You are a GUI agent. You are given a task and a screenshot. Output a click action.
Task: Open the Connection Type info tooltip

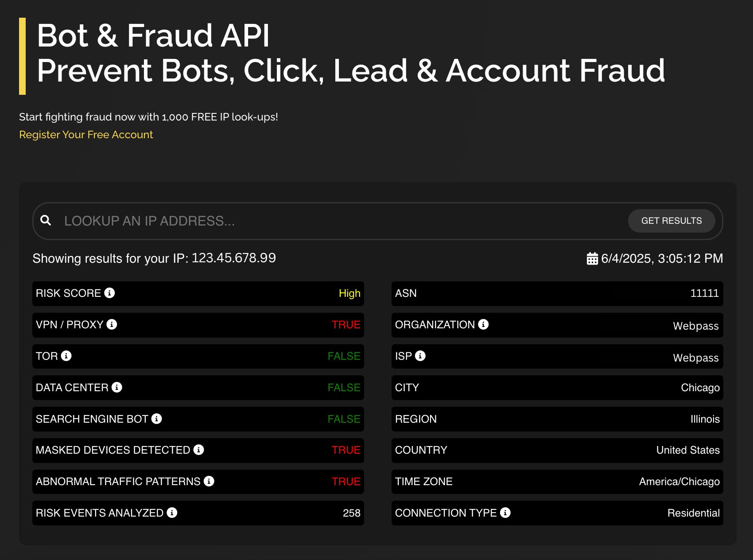click(x=504, y=513)
